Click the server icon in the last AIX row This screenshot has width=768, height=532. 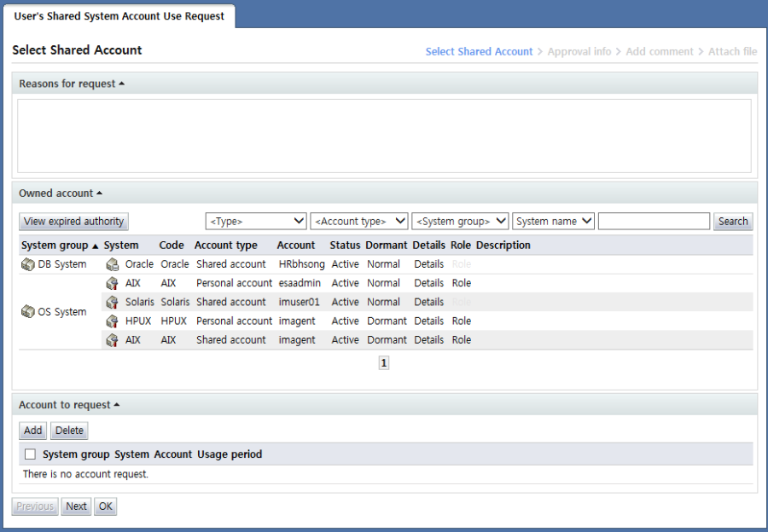pyautogui.click(x=112, y=340)
